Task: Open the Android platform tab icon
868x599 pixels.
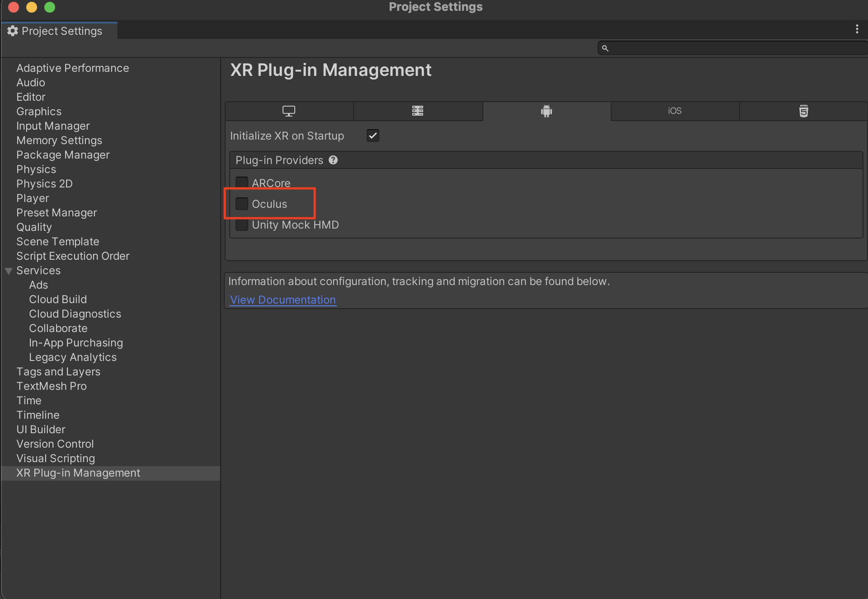Action: tap(546, 111)
